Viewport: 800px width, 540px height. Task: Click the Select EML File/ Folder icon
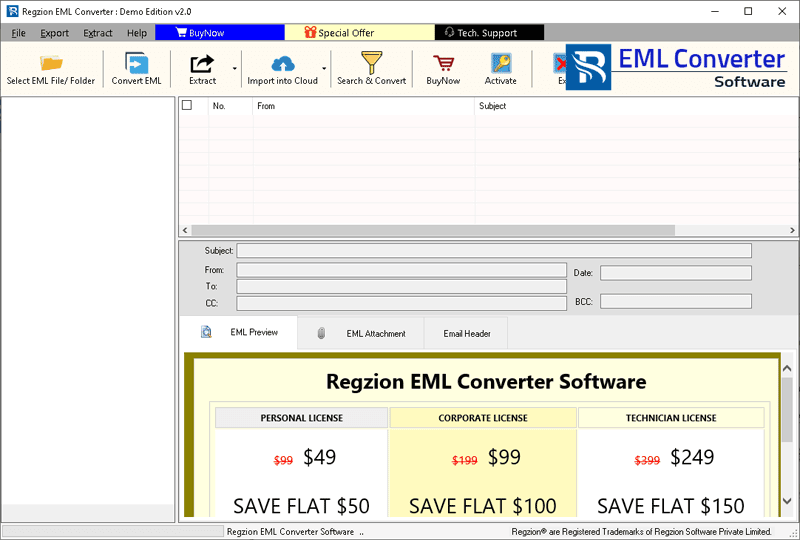(x=51, y=63)
